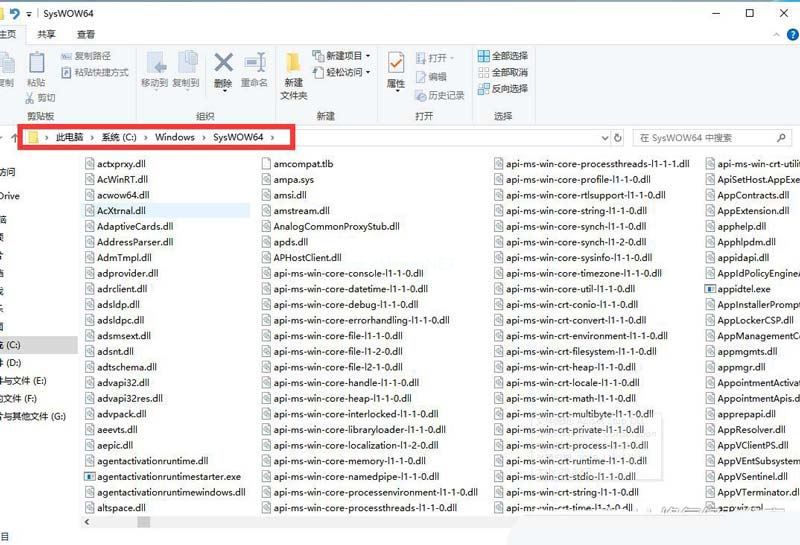Click the undo icon in title bar
The image size is (800, 545).
15,13
